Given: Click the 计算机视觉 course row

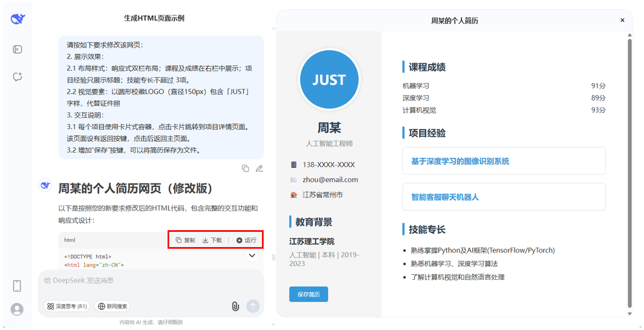Looking at the screenshot, I should click(504, 110).
